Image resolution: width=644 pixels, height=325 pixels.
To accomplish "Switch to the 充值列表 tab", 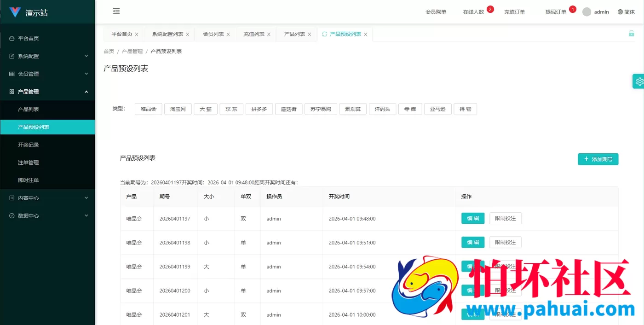I will [x=254, y=34].
